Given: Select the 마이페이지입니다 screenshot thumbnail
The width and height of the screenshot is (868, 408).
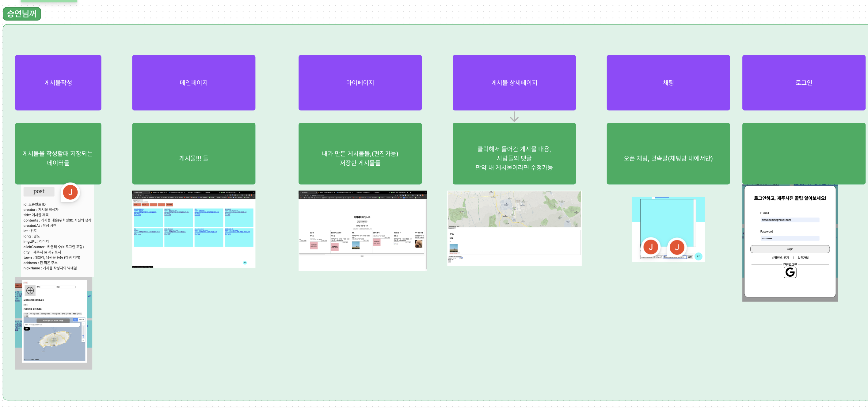Looking at the screenshot, I should point(362,230).
